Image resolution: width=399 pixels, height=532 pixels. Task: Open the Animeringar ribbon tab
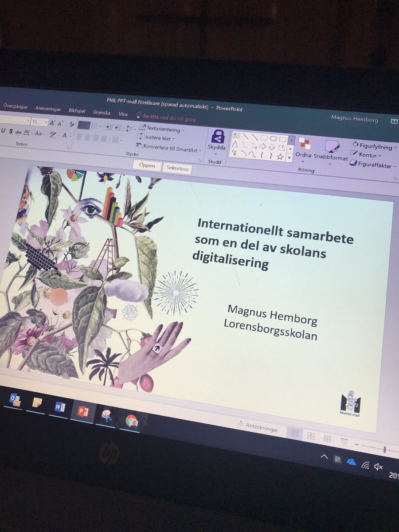(x=47, y=109)
